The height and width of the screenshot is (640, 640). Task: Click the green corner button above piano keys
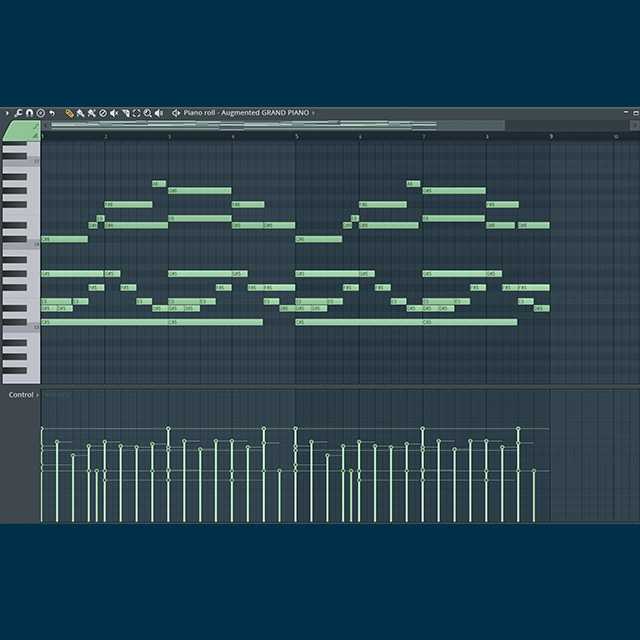(x=20, y=130)
